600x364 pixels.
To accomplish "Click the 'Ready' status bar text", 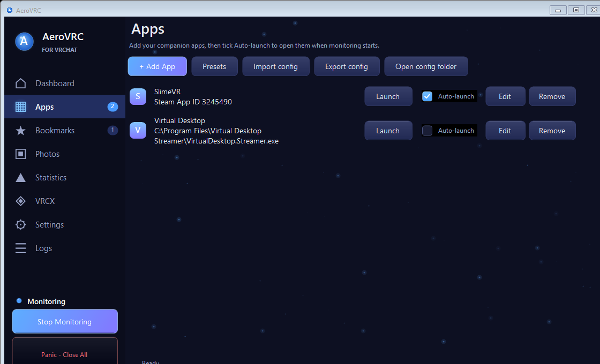I will tap(151, 362).
